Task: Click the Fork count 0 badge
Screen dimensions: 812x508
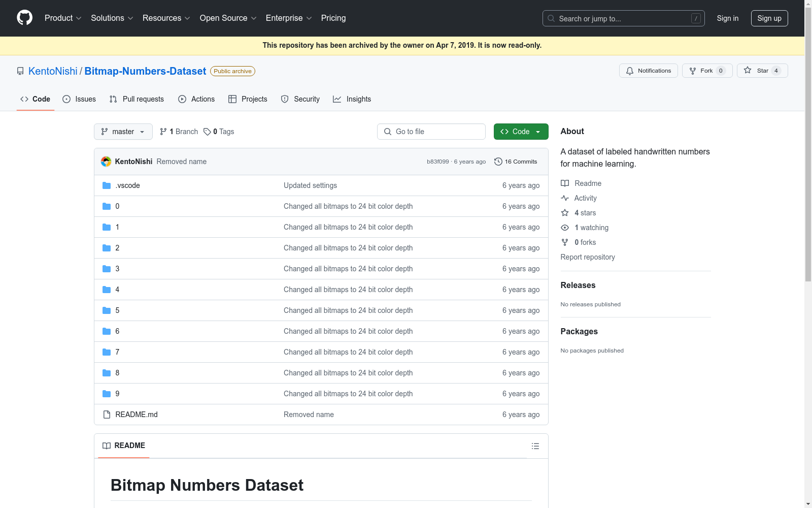Action: pyautogui.click(x=721, y=71)
